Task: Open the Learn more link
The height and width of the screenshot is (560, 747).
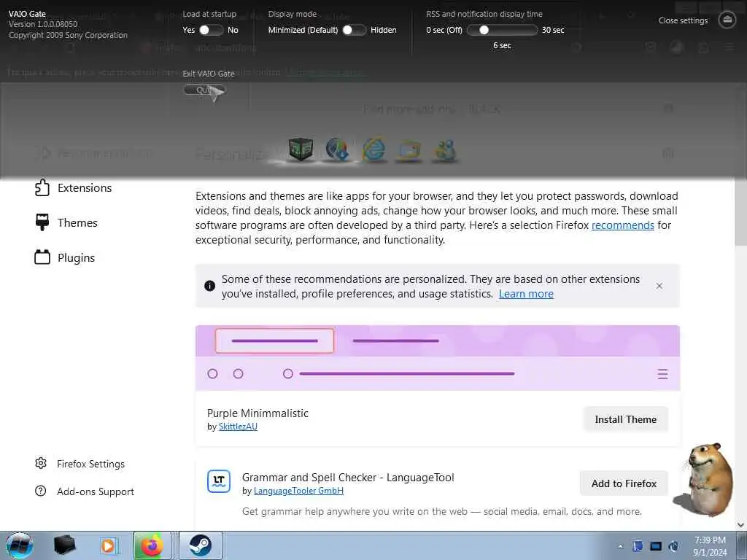Action: (x=526, y=294)
